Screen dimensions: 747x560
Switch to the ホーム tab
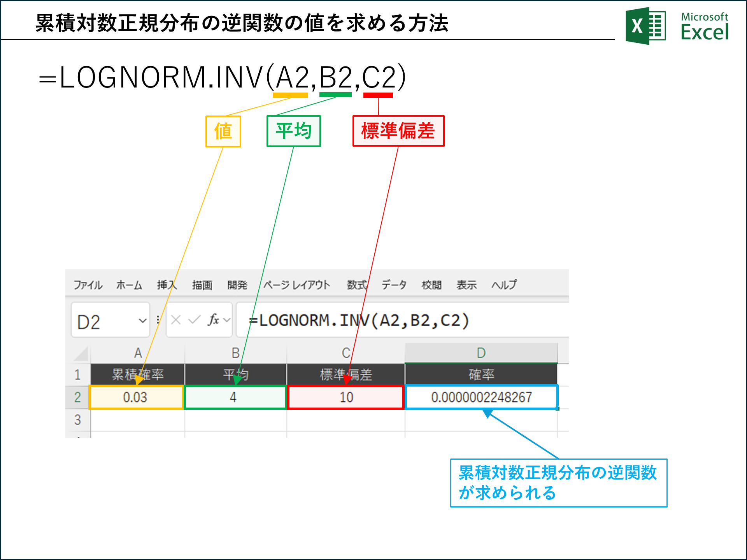pyautogui.click(x=130, y=285)
